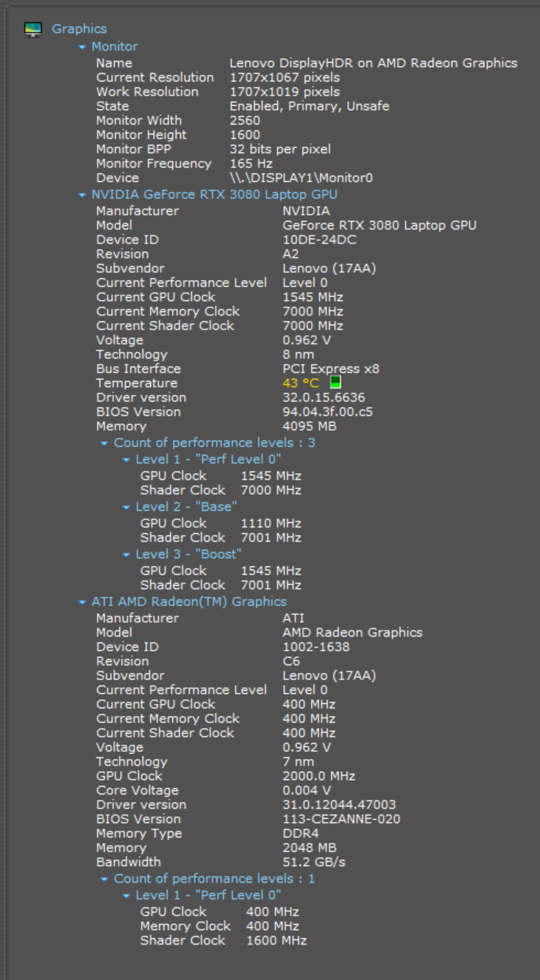The image size is (540, 980).
Task: Collapse AMD Radeon's Level 1 "Perf Level 0" node
Action: tap(127, 896)
